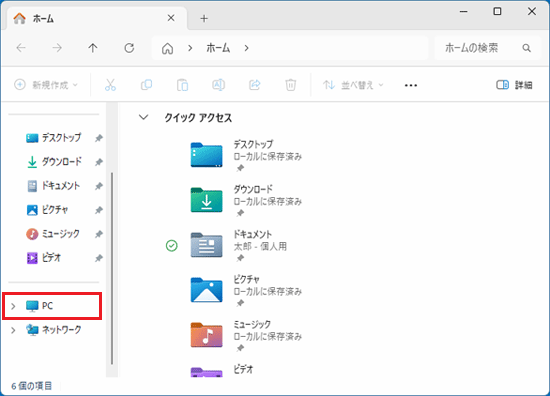Open the 新規作成 dropdown

click(x=46, y=85)
